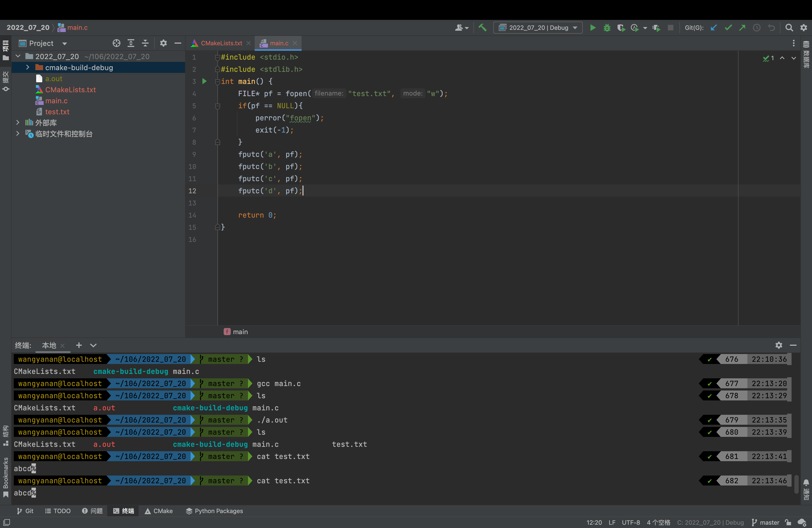
Task: Open test.txt in project tree
Action: point(57,112)
